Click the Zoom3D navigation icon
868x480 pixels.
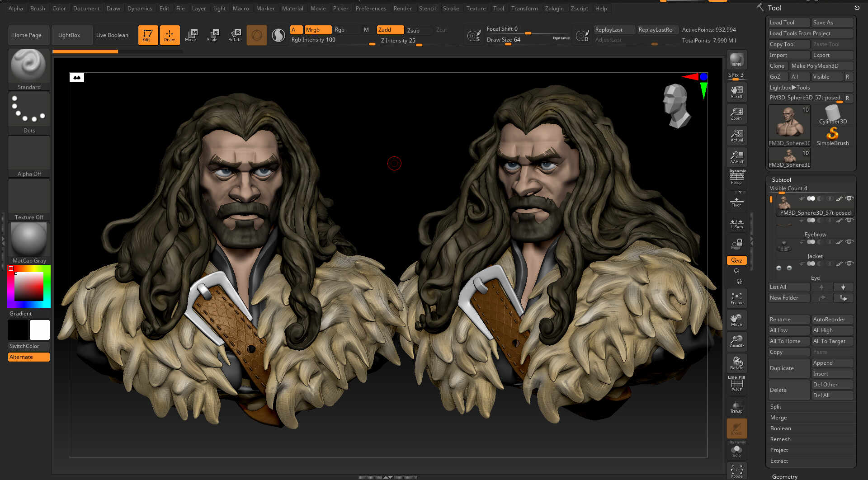[736, 341]
